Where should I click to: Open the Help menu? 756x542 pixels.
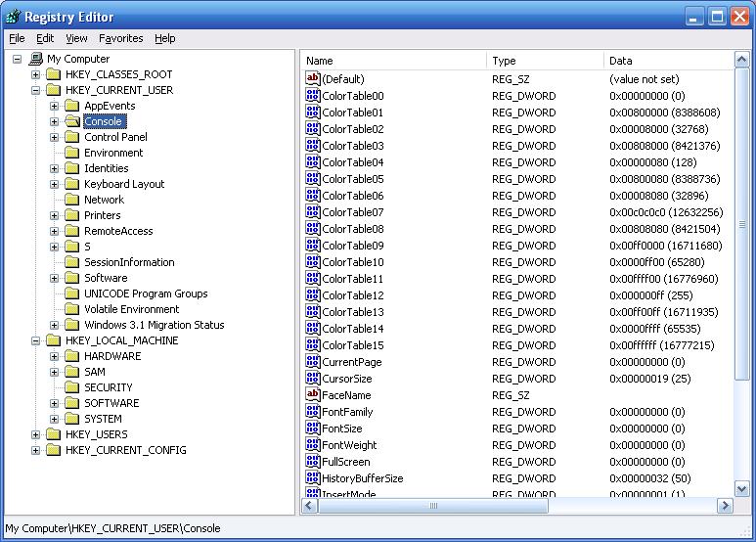[x=165, y=38]
